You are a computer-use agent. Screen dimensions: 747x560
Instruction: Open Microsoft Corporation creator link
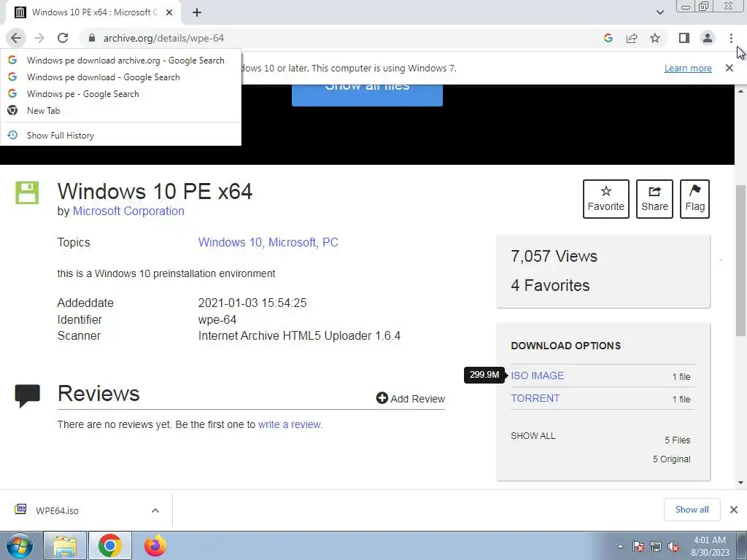coord(128,211)
